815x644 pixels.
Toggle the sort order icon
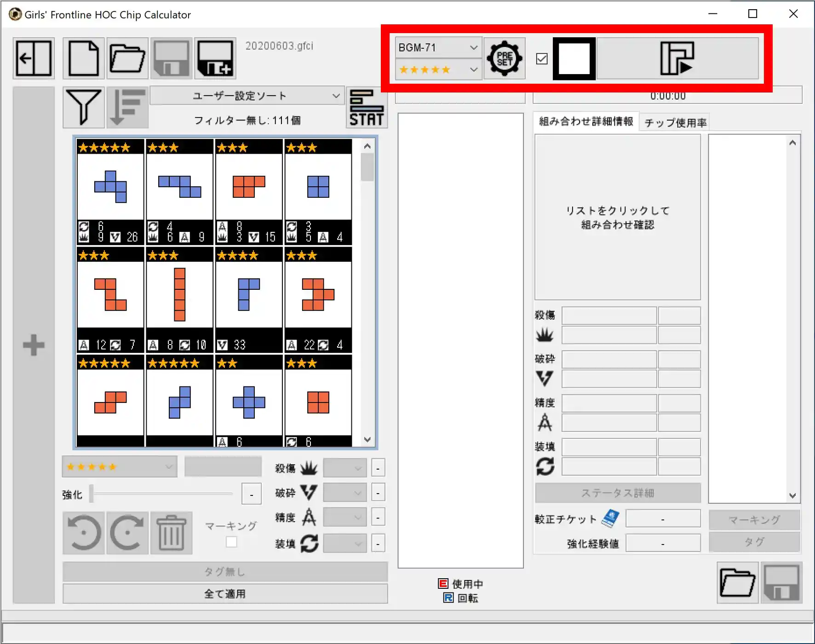pyautogui.click(x=127, y=107)
